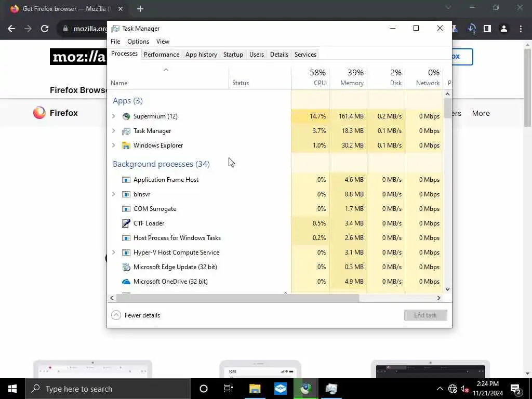Click the blnsvr process icon

click(126, 194)
